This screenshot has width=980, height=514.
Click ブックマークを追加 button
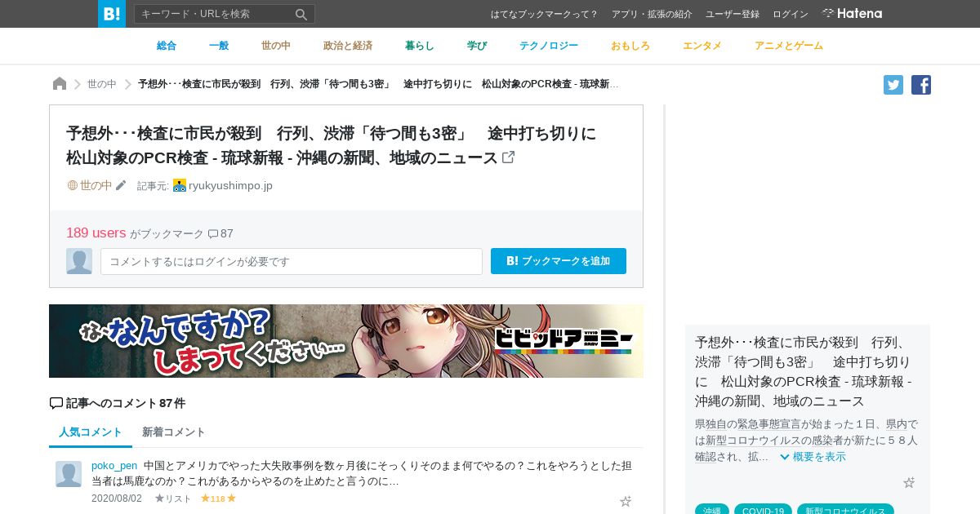[x=559, y=261]
